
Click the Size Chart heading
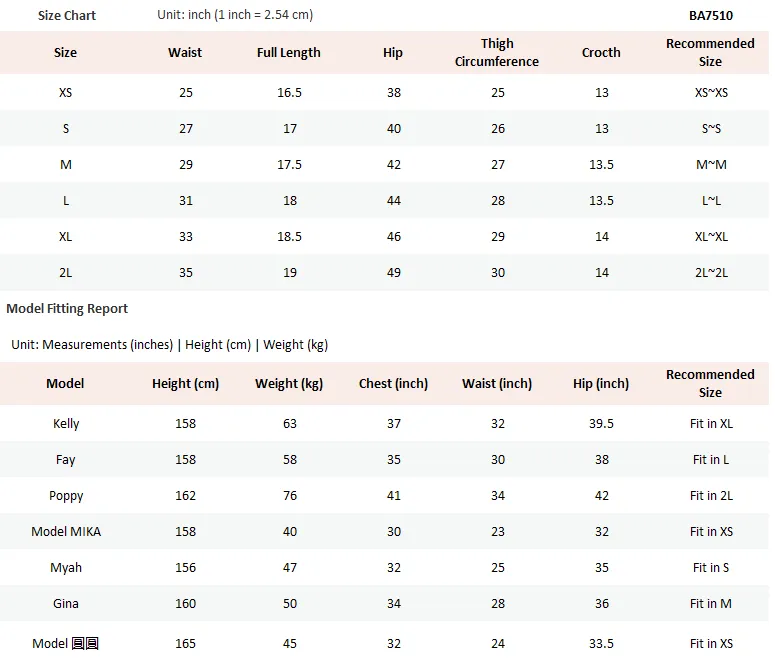pos(67,15)
